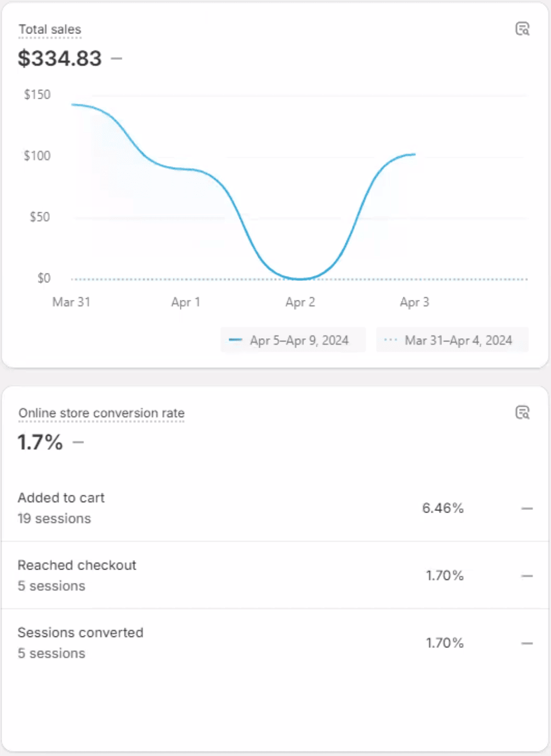Click the Mar 31 date on chart axis
Viewport: 551px width, 756px height.
pyautogui.click(x=71, y=302)
